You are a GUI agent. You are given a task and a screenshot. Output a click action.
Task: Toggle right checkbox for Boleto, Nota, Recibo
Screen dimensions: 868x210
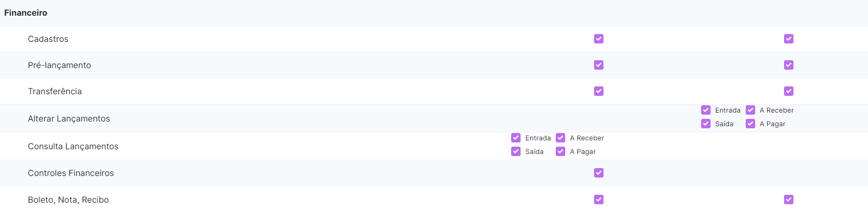[x=789, y=200]
